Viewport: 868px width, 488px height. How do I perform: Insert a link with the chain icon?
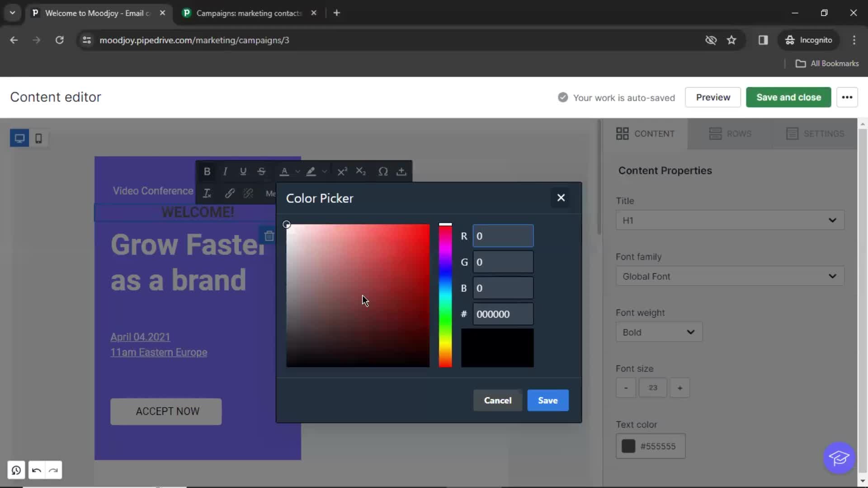[x=230, y=193]
